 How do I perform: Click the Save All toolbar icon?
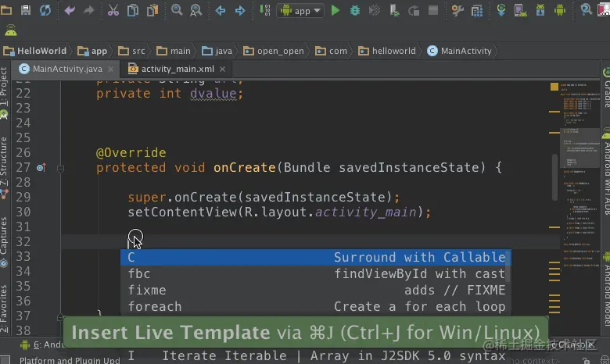point(26,10)
